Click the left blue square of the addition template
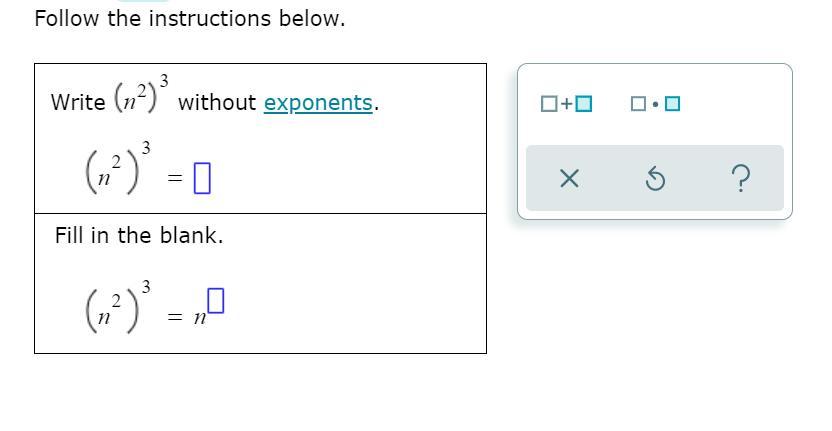 coord(547,103)
